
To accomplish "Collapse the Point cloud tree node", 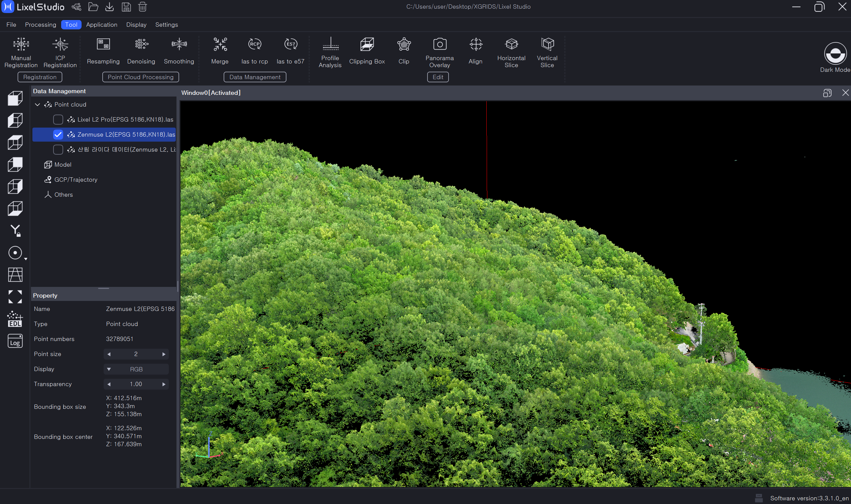I will 37,105.
